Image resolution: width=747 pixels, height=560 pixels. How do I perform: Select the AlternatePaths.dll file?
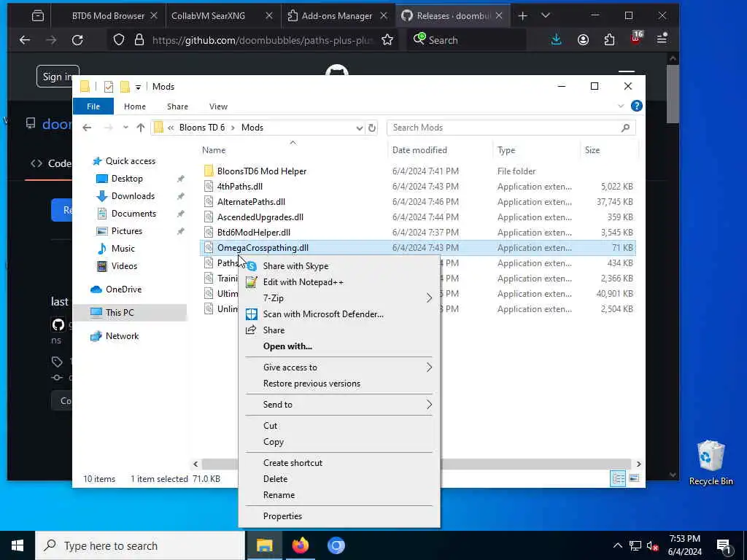click(x=251, y=202)
